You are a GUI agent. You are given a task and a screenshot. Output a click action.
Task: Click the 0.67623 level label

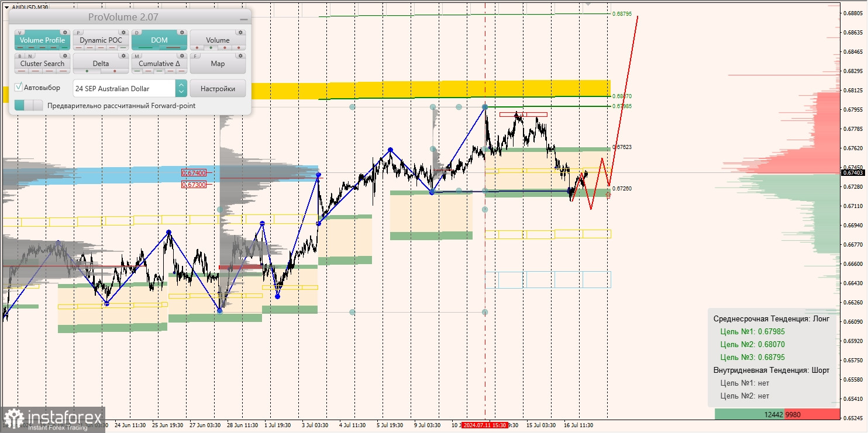click(622, 147)
